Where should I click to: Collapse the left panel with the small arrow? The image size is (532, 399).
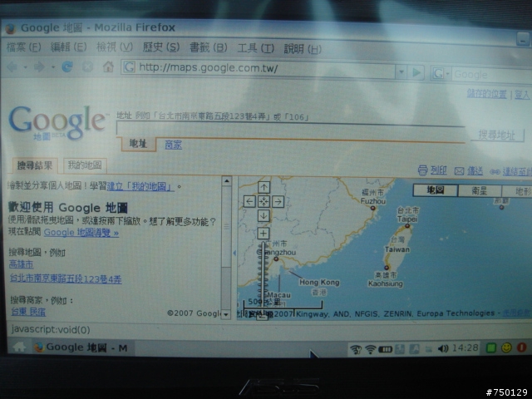[x=234, y=253]
